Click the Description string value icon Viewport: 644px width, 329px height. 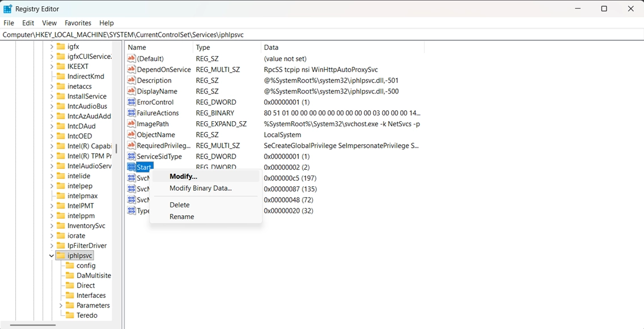pos(132,80)
